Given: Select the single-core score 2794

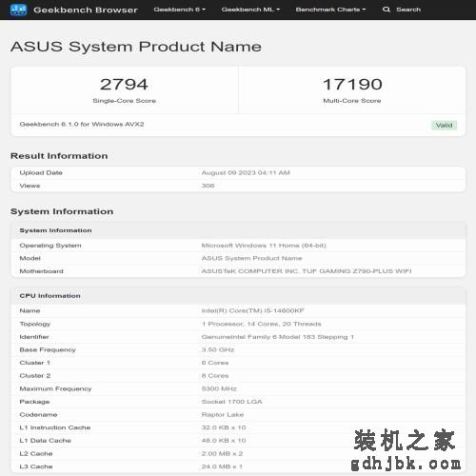Looking at the screenshot, I should tap(124, 85).
